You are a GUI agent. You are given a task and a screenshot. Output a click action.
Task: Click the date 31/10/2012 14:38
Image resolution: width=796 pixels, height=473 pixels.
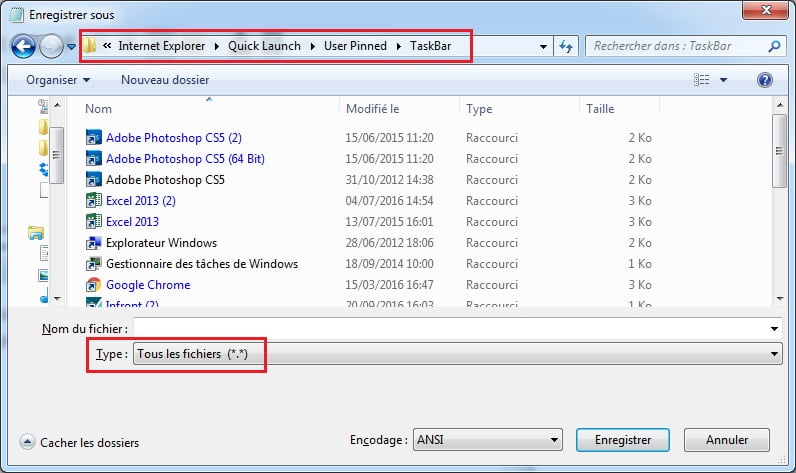pyautogui.click(x=389, y=180)
